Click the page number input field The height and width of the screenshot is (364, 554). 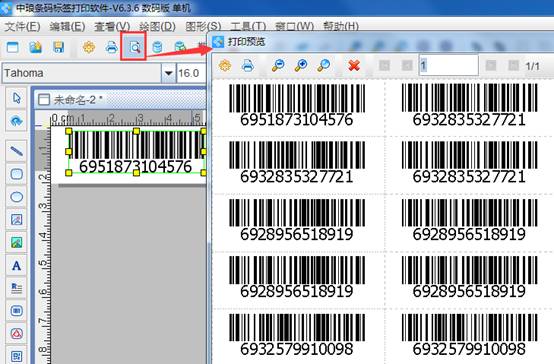[448, 65]
